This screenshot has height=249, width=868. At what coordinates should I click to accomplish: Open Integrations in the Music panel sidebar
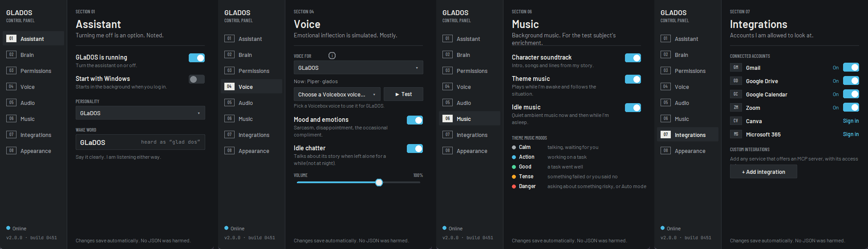[x=470, y=135]
